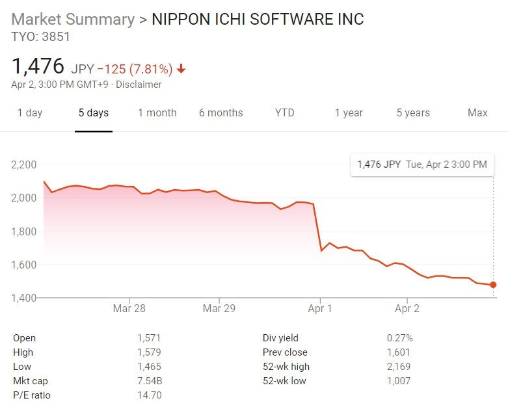This screenshot has width=508, height=420.
Task: Switch to YTD chart view
Action: tap(284, 113)
